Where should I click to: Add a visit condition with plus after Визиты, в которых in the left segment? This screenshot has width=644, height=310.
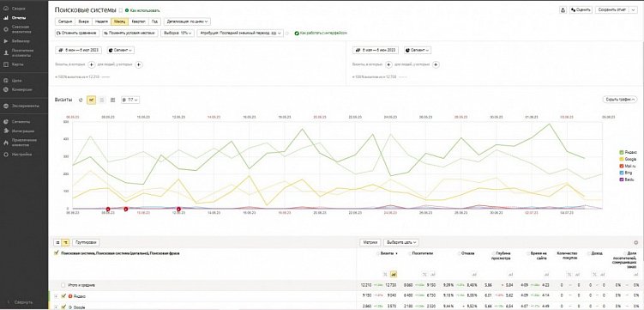(x=91, y=64)
